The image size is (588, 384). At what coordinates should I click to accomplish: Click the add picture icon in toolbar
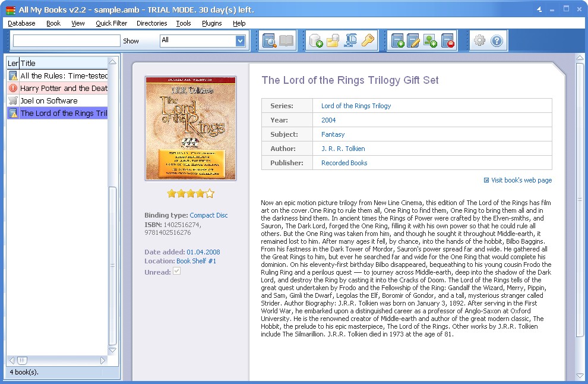[x=430, y=40]
